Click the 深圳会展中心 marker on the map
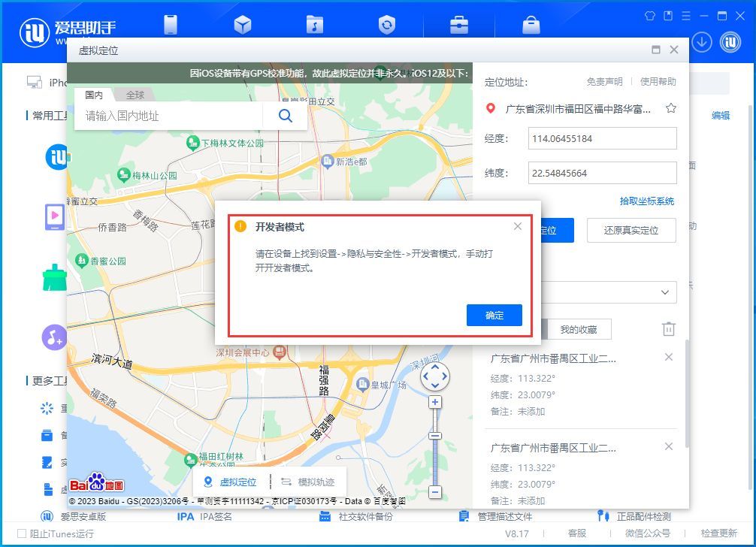Screen dimensions: 756x547 (x=280, y=352)
